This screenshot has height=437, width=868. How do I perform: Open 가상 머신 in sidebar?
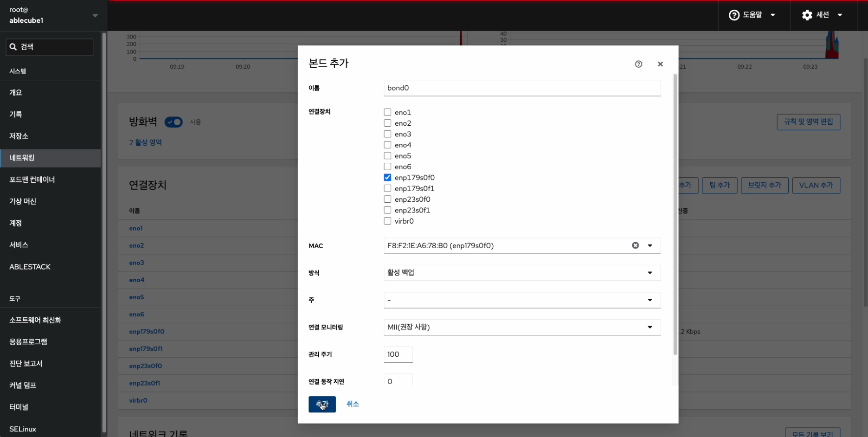pos(23,201)
